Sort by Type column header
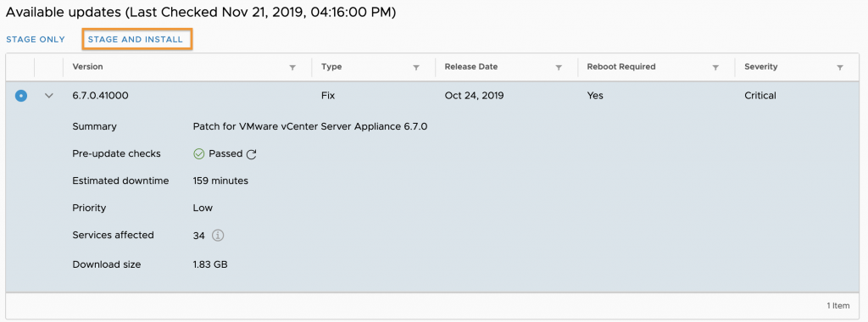The width and height of the screenshot is (868, 322). pos(331,67)
